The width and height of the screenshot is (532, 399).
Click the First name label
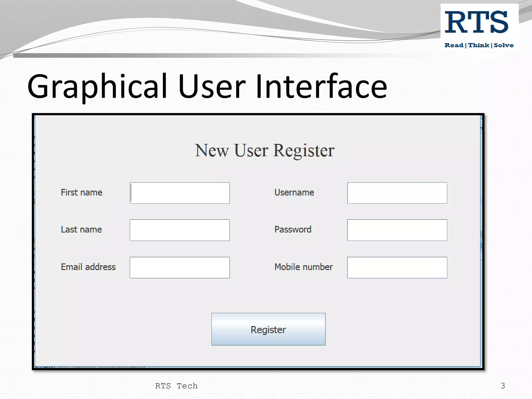[x=82, y=192]
